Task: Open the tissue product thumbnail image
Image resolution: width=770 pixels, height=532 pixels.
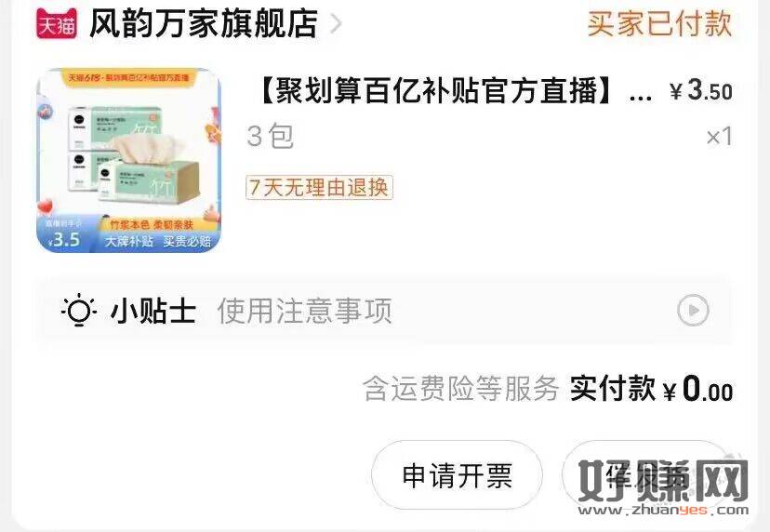Action: click(x=128, y=160)
